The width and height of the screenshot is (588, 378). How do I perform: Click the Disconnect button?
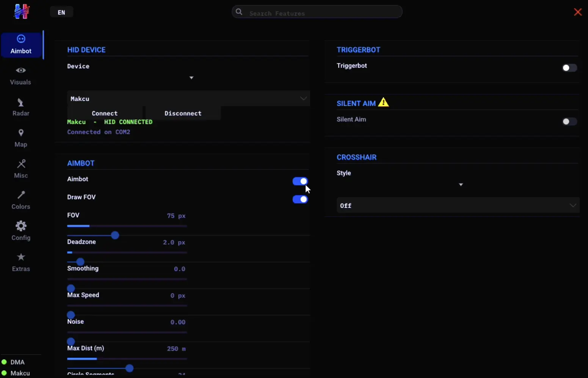183,113
